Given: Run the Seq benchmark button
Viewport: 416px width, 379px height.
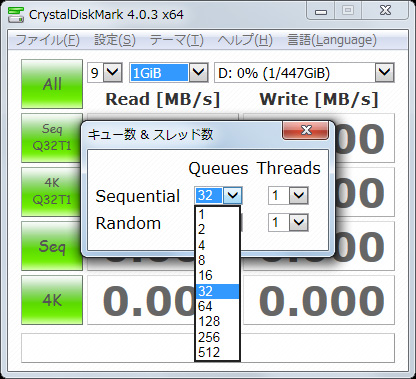Looking at the screenshot, I should [52, 246].
